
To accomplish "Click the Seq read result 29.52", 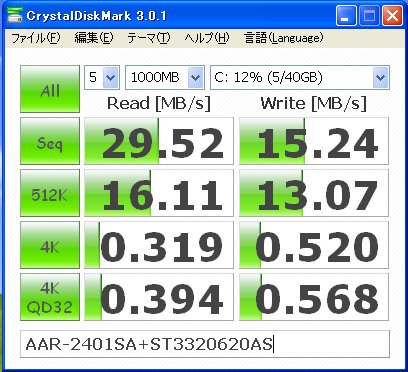I will (159, 141).
